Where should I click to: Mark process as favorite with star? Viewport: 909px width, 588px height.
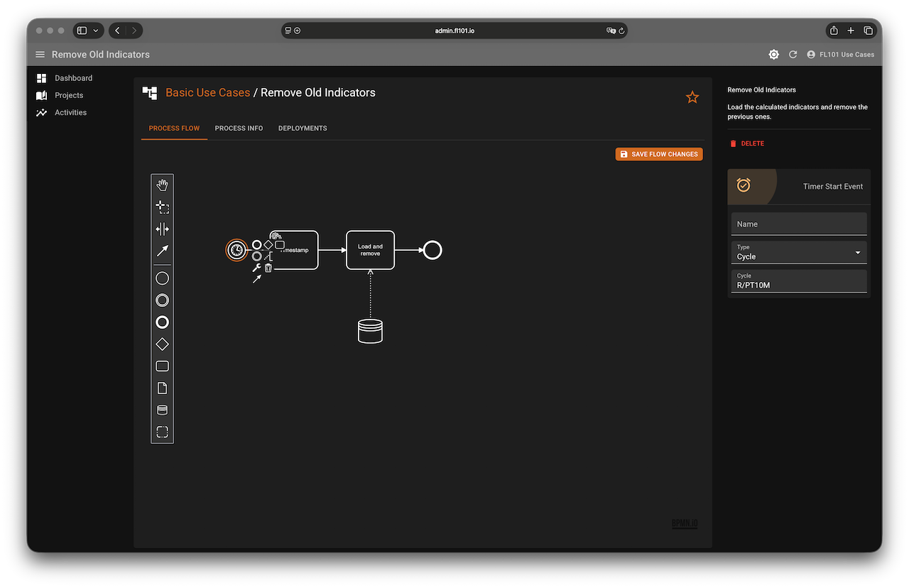(x=692, y=97)
